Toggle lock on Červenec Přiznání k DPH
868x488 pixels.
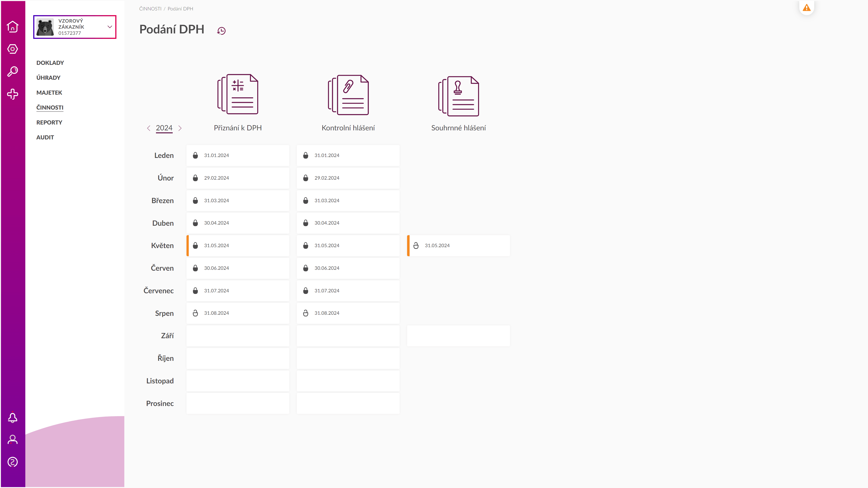pyautogui.click(x=195, y=291)
